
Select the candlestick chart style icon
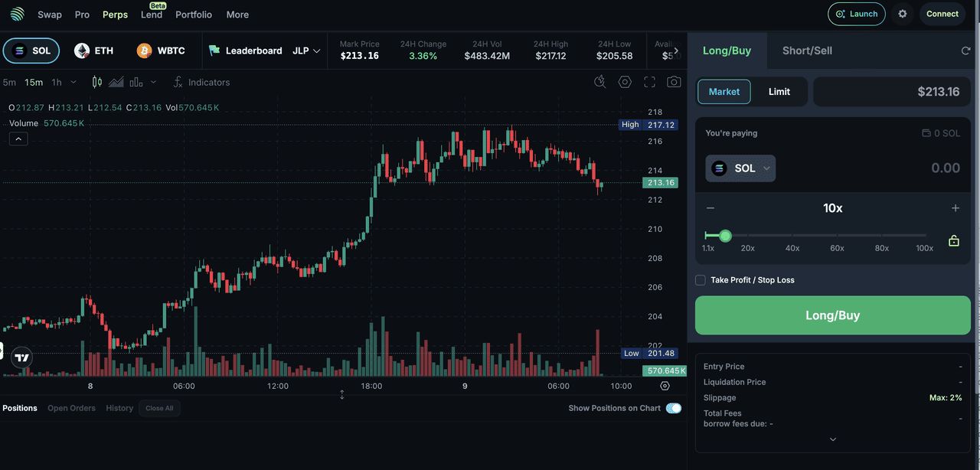point(97,82)
